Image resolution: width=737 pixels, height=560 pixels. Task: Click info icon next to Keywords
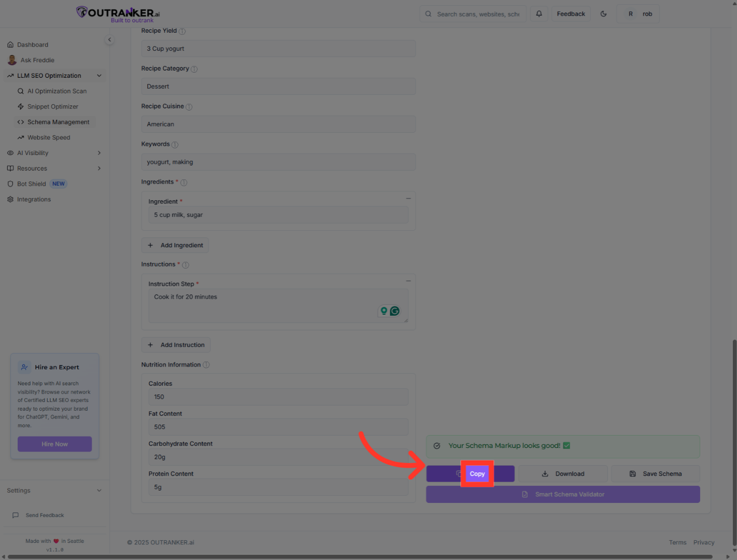(x=175, y=145)
